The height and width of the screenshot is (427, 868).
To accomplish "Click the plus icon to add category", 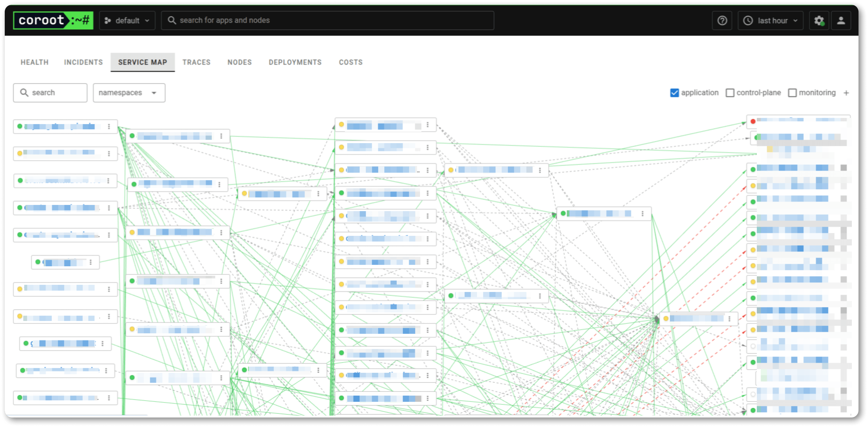I will coord(846,93).
